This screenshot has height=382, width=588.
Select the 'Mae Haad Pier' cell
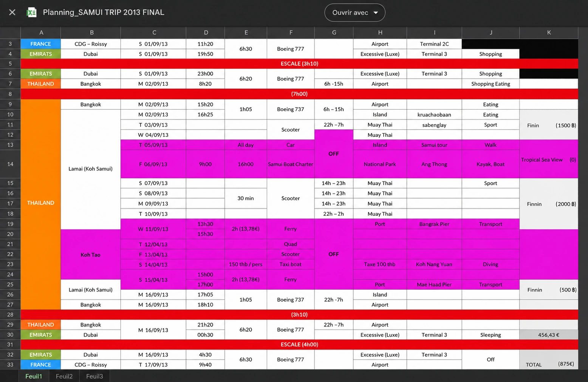click(434, 284)
